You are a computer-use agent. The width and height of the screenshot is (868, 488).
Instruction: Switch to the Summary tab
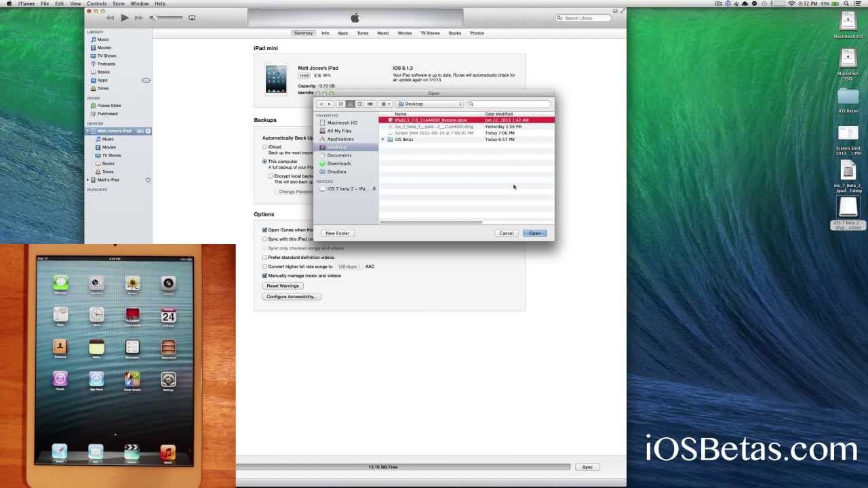coord(303,33)
